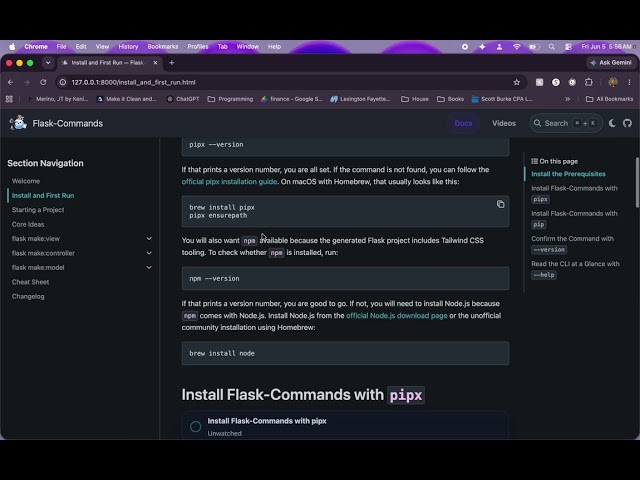Click the browser forward arrow

coord(27,82)
